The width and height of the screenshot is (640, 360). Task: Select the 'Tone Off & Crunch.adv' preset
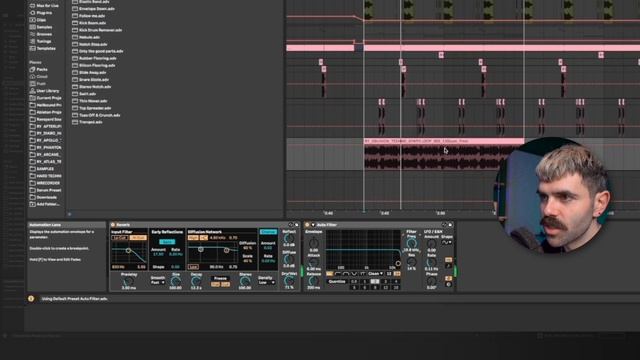point(96,115)
